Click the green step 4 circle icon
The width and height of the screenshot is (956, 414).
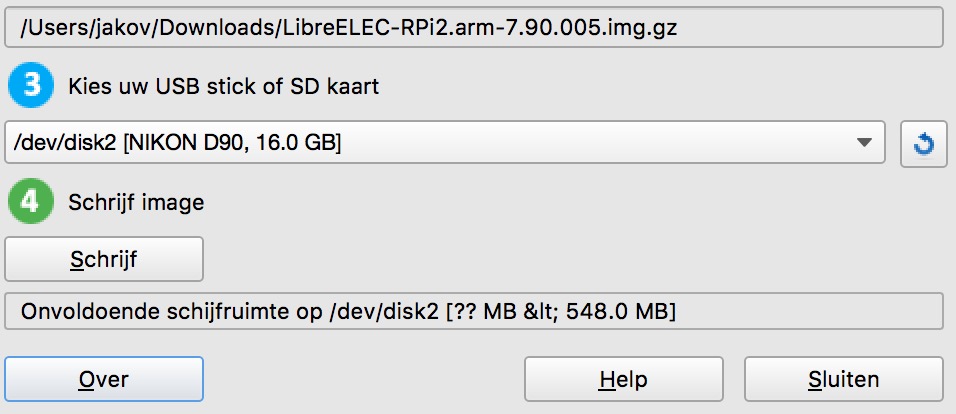pos(31,202)
